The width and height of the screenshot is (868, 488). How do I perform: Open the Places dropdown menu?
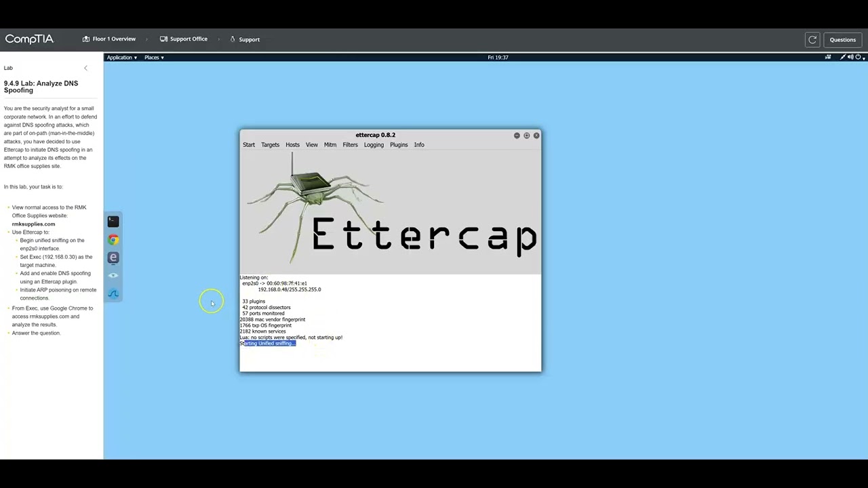[x=154, y=58]
